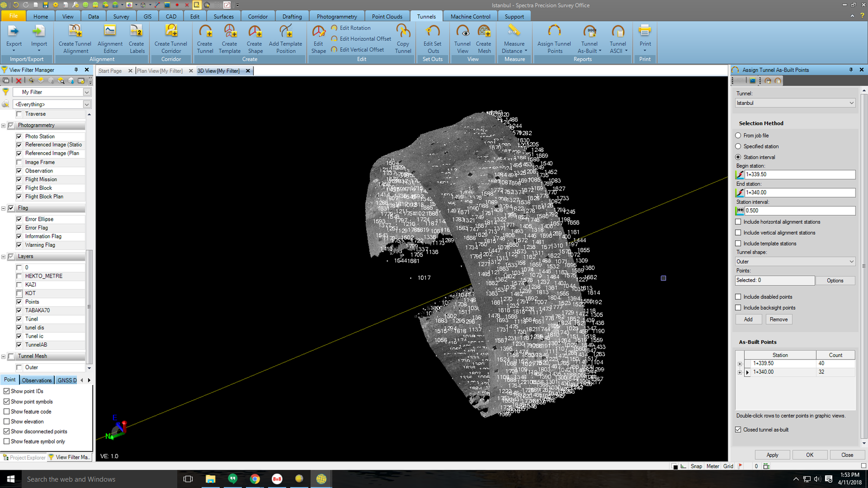Select the Specified station radio button

738,146
